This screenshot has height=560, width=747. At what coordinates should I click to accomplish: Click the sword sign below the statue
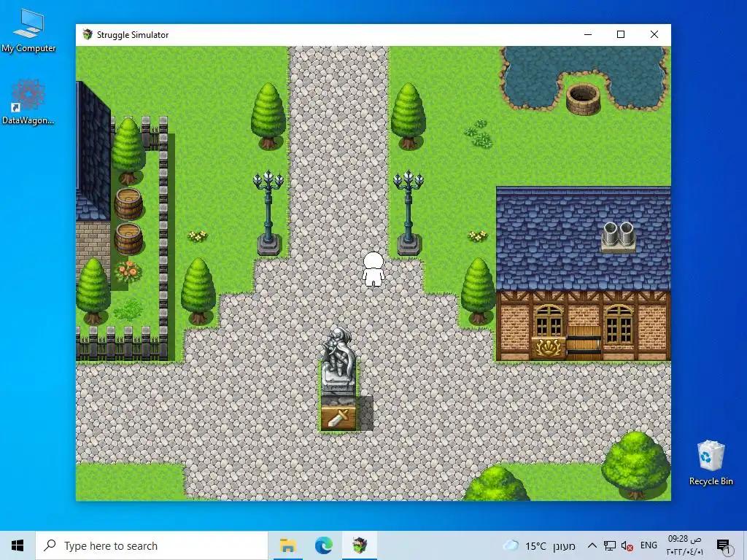[338, 418]
